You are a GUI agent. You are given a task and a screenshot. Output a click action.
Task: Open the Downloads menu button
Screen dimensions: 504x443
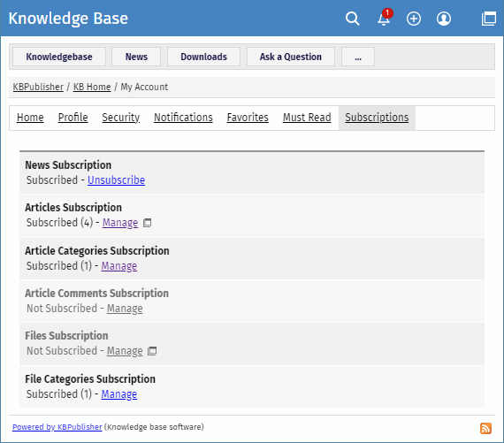pyautogui.click(x=203, y=57)
